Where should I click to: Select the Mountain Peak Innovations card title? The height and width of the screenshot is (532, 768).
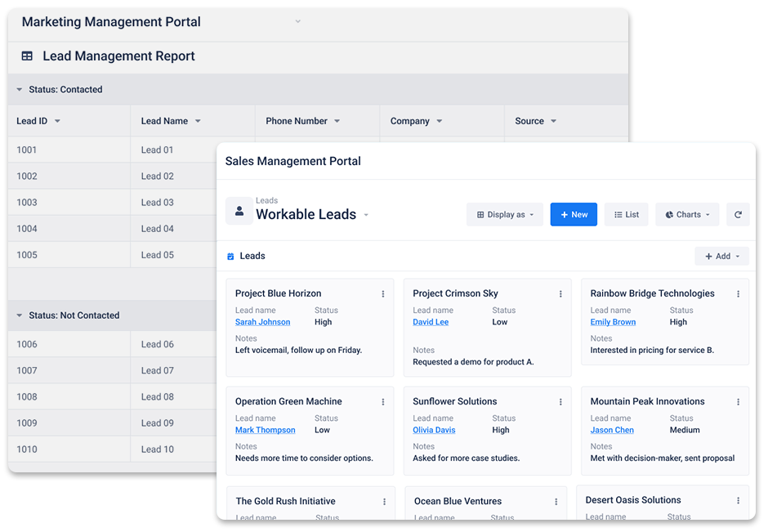[x=647, y=401]
